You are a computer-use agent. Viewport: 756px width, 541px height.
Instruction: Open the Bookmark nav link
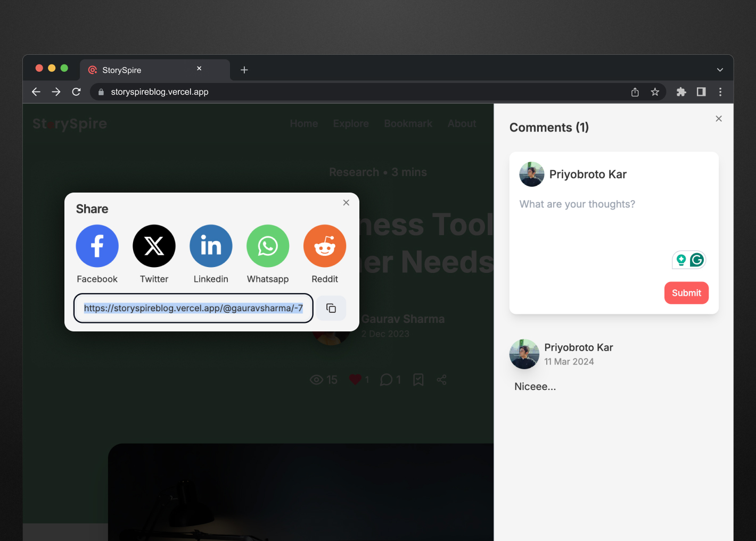pos(408,123)
